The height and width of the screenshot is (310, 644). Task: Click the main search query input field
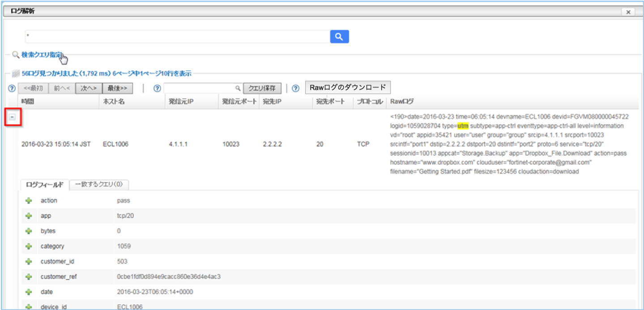click(177, 37)
